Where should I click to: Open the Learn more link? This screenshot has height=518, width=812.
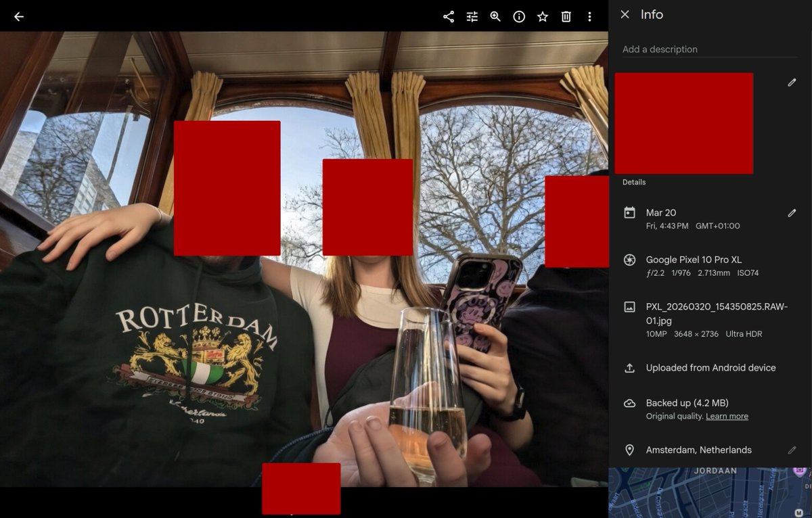pos(727,417)
